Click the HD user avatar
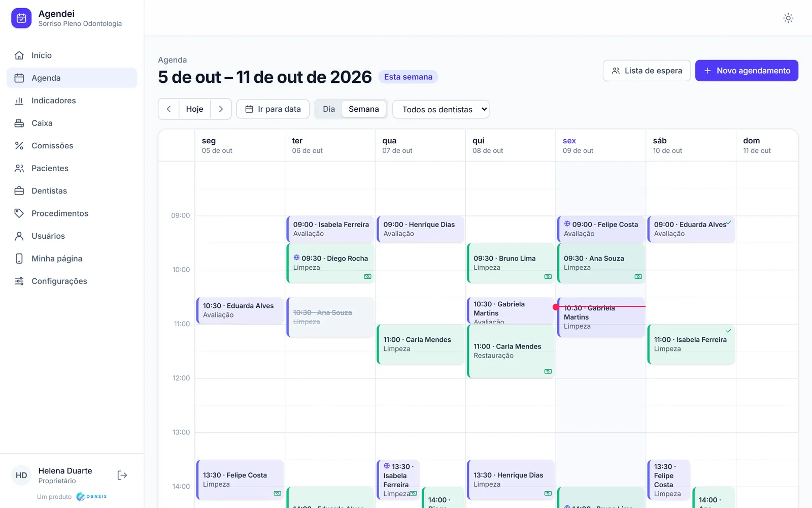The height and width of the screenshot is (508, 812). tap(21, 475)
